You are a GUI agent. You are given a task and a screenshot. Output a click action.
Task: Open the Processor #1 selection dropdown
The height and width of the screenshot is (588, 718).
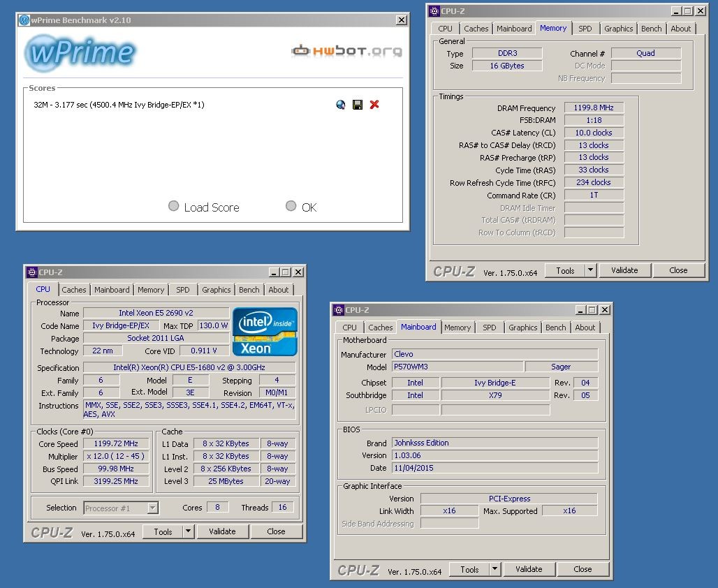(153, 508)
